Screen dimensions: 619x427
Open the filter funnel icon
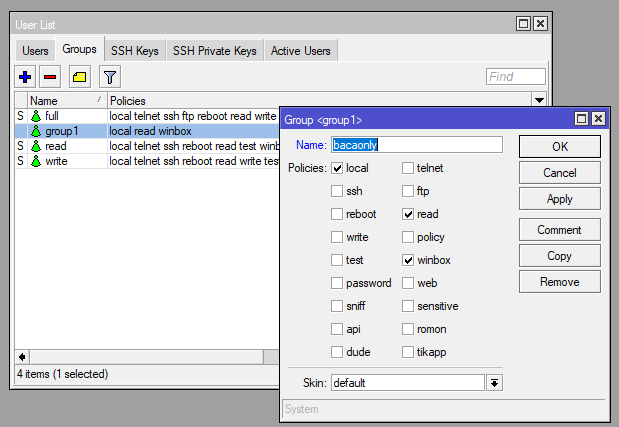(x=110, y=77)
